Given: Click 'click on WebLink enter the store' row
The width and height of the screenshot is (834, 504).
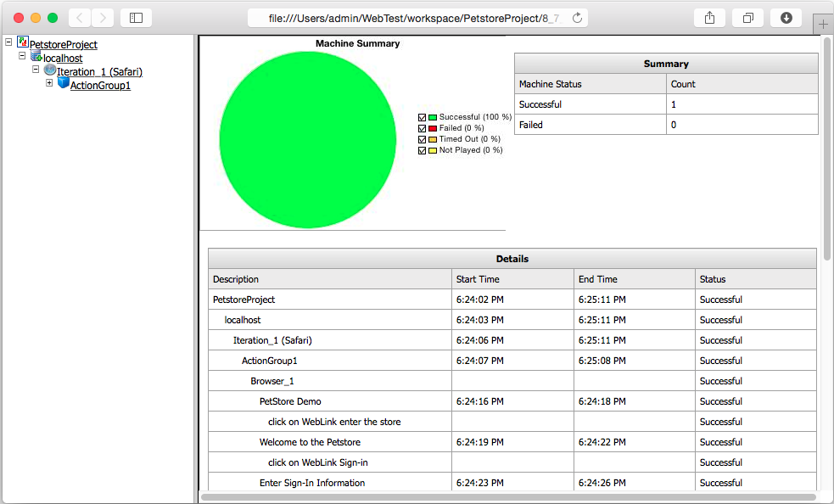Looking at the screenshot, I should point(512,422).
